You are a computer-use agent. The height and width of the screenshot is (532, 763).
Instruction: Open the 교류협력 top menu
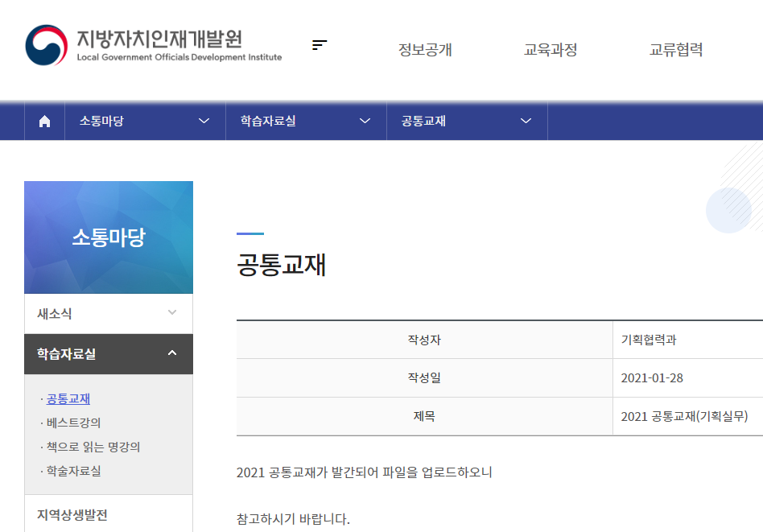click(x=676, y=49)
